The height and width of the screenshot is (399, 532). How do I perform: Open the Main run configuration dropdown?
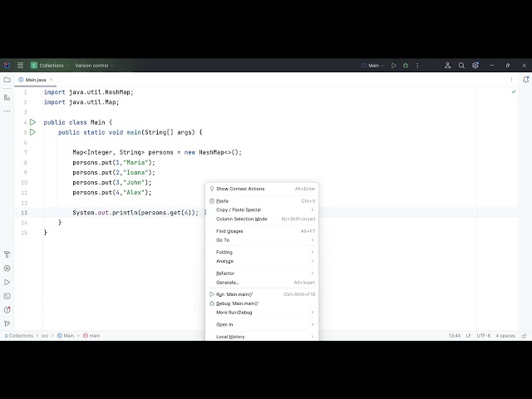pyautogui.click(x=372, y=66)
